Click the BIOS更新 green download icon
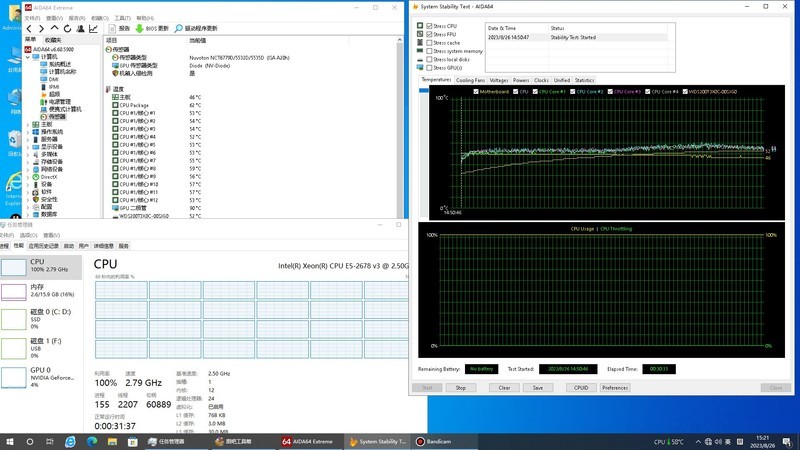The height and width of the screenshot is (450, 800). (139, 29)
